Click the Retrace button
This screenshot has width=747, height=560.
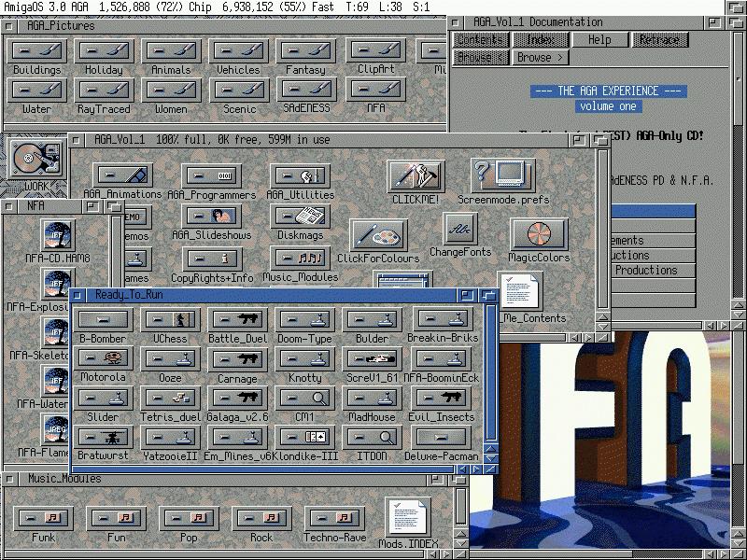tap(659, 39)
